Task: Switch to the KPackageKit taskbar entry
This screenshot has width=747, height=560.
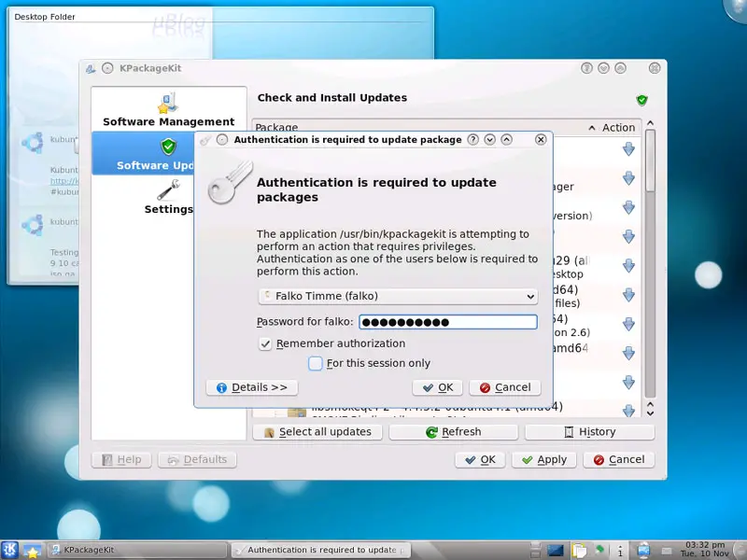Action: tap(136, 550)
